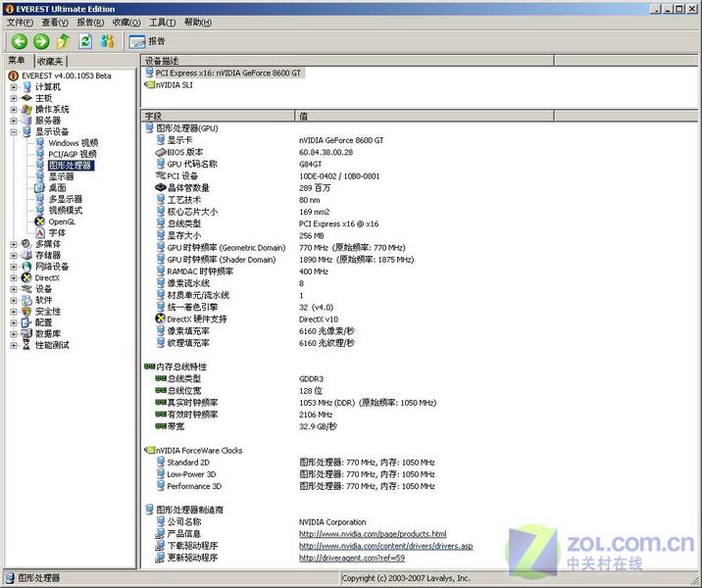This screenshot has width=702, height=588.
Task: Switch to the 菜单 tab
Action: 18,60
